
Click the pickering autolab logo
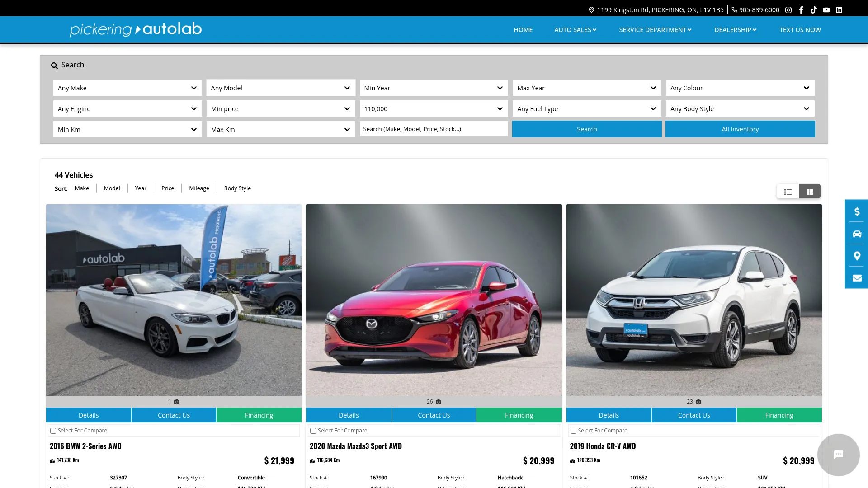(x=136, y=29)
